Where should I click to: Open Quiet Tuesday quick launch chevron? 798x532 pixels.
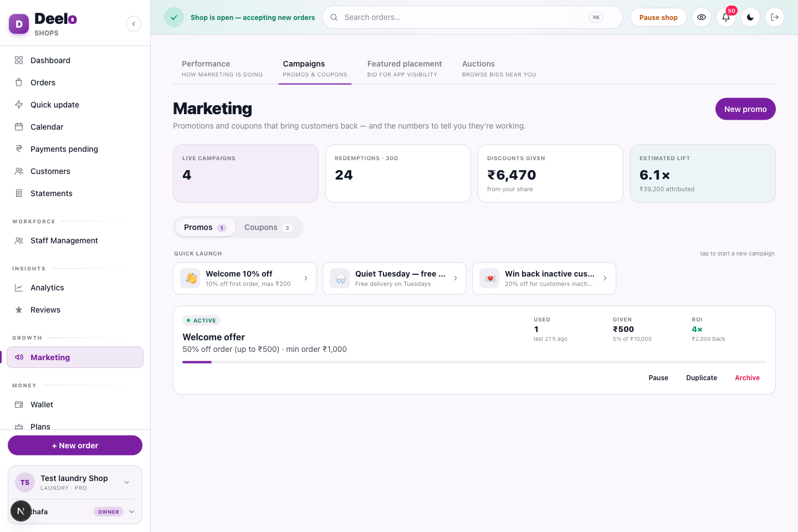(456, 278)
